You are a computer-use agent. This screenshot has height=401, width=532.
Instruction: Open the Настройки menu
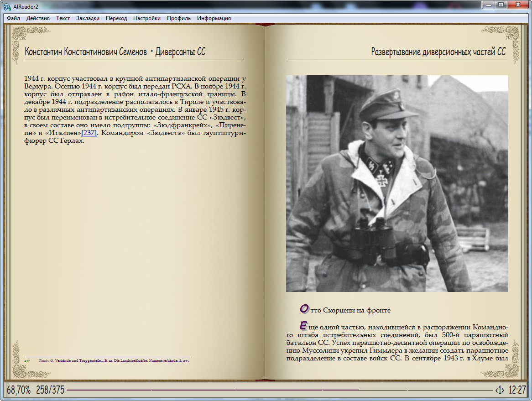click(x=147, y=18)
